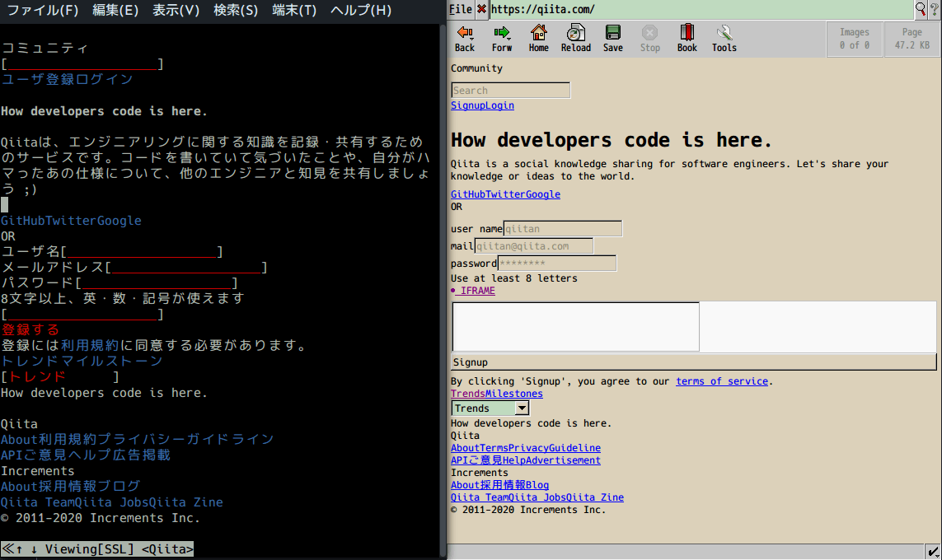Click トレンドマイルストーン link in terminal
Screen dimensions: 942x560
(x=82, y=361)
